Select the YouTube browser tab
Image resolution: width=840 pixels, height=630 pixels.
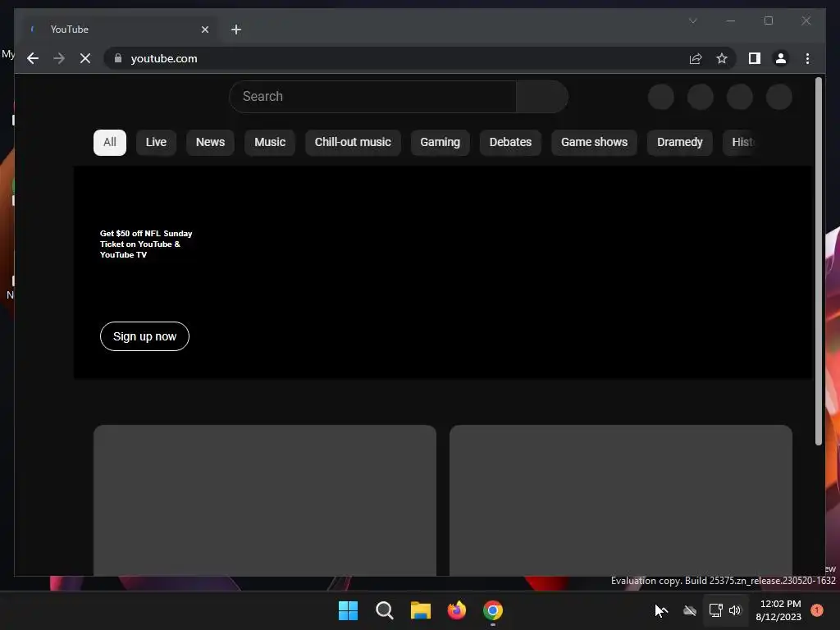pos(119,30)
